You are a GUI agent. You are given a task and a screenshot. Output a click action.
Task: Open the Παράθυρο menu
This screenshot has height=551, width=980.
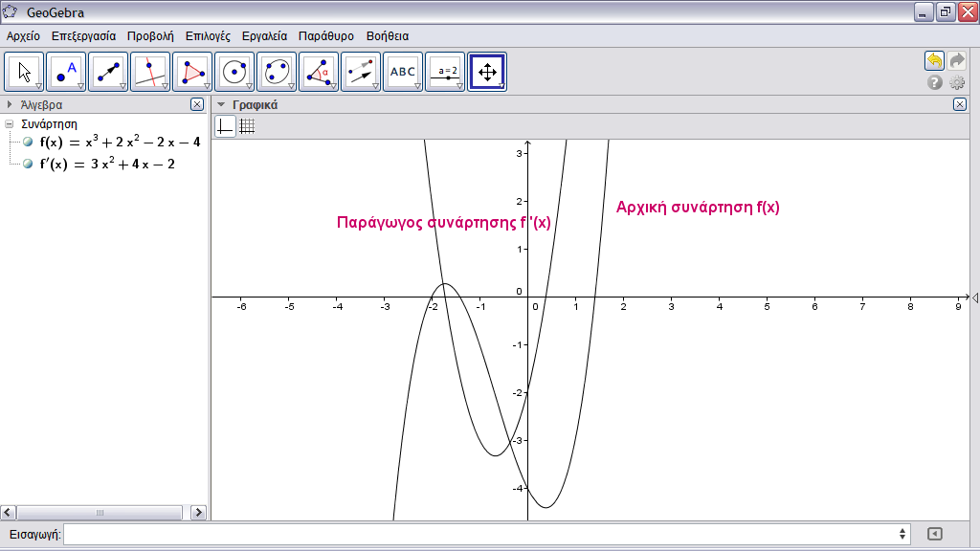click(326, 36)
